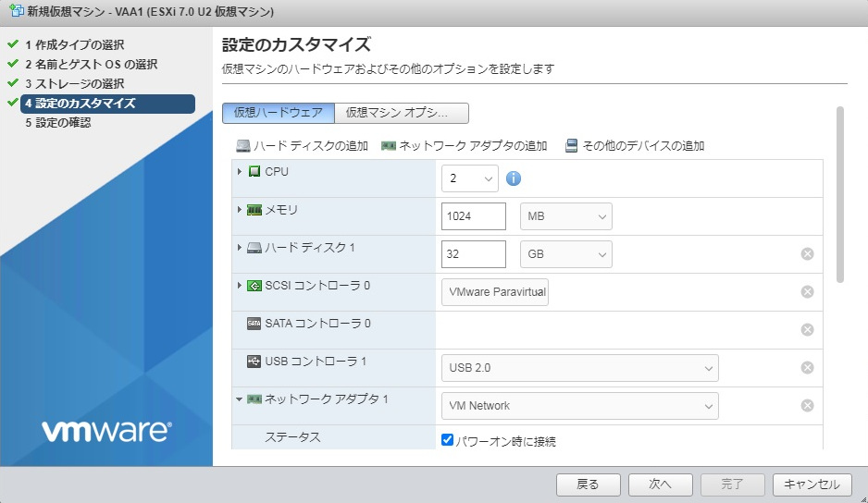868x503 pixels.
Task: Remove Hard Disk 1 with its X icon
Action: [807, 254]
